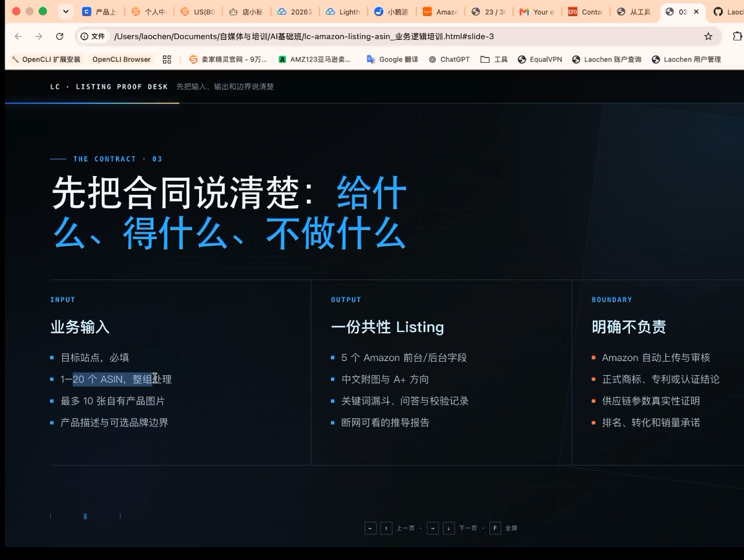Screen dimensions: 744x560
Task: Open the Google 翻译 bookmark
Action: (393, 59)
